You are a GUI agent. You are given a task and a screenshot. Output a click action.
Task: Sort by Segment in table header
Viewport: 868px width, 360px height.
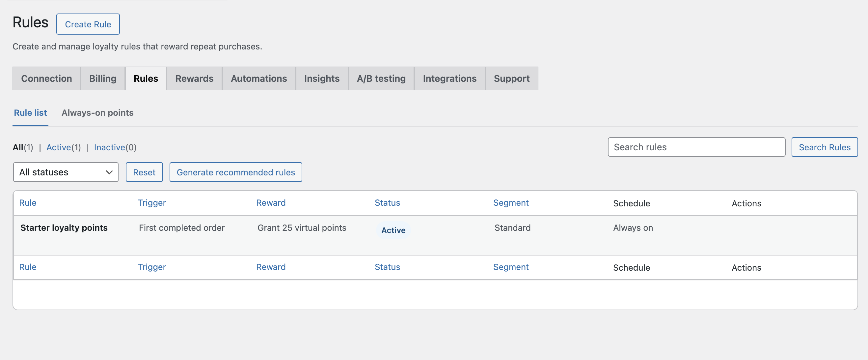pyautogui.click(x=511, y=203)
